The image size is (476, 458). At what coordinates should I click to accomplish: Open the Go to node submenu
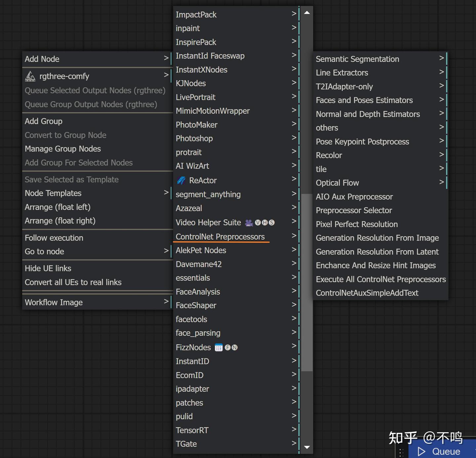pyautogui.click(x=97, y=251)
